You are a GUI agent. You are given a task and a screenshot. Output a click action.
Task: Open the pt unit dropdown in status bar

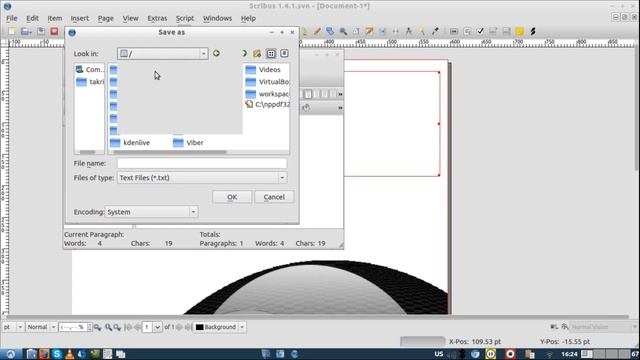[x=20, y=327]
